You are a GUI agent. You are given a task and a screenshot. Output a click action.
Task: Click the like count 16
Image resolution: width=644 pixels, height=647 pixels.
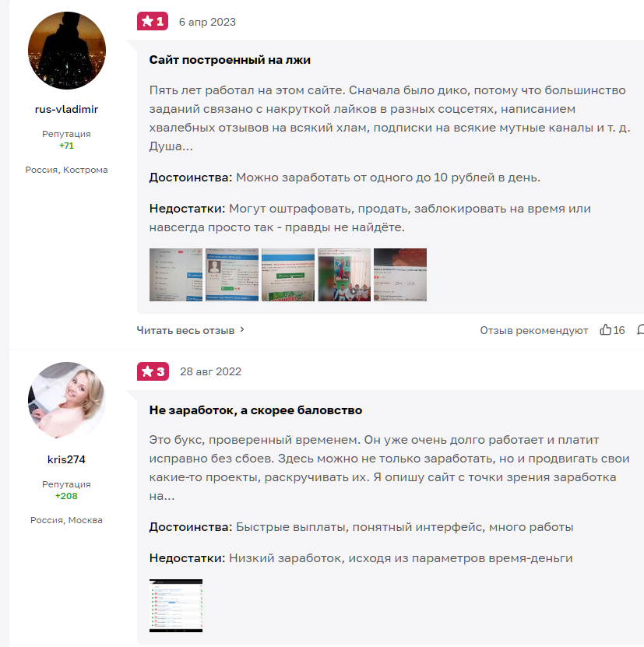pos(619,330)
